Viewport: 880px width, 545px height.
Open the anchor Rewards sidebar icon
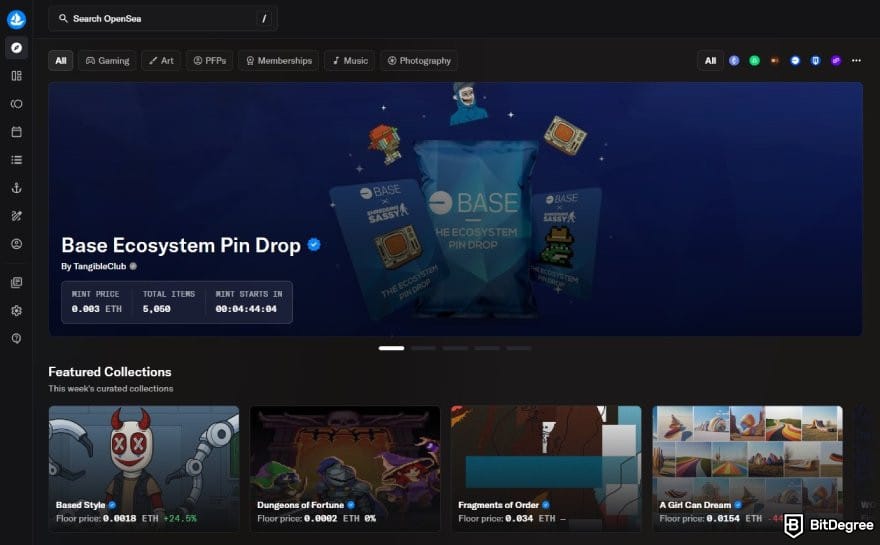click(17, 188)
